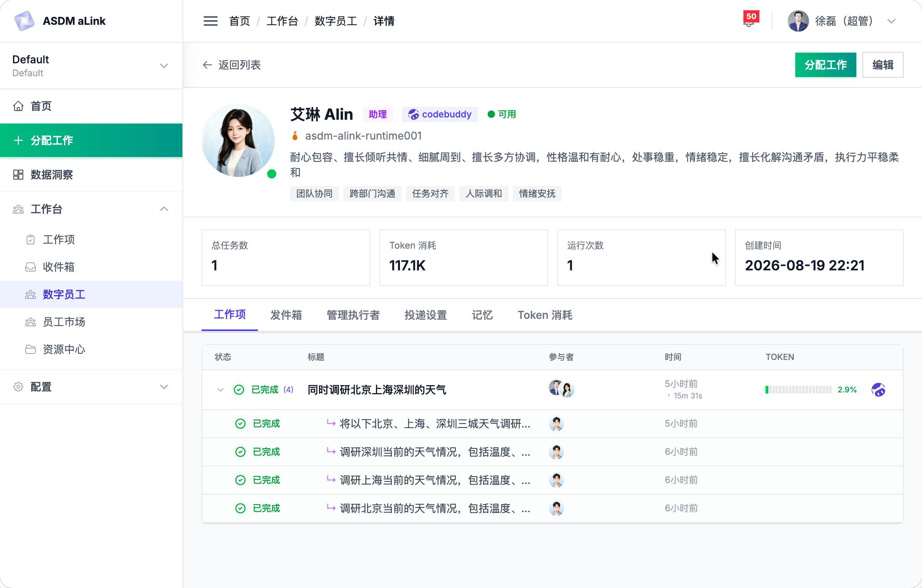Click the 编辑 button
This screenshot has width=922, height=588.
(883, 65)
